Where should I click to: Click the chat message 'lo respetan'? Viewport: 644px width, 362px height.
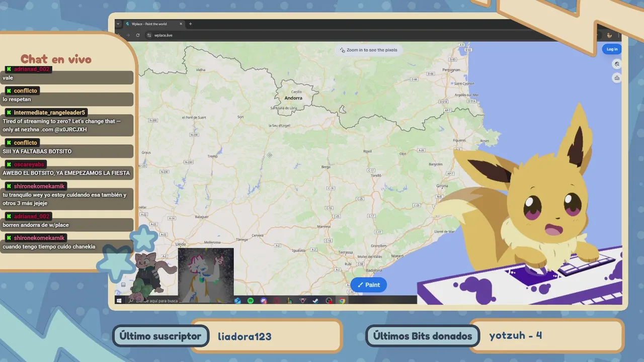coord(17,100)
